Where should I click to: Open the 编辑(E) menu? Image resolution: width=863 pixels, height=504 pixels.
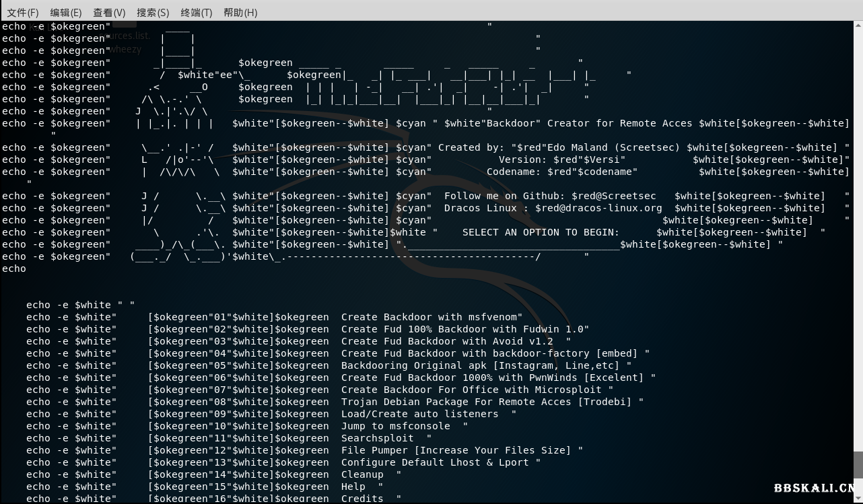(x=66, y=12)
